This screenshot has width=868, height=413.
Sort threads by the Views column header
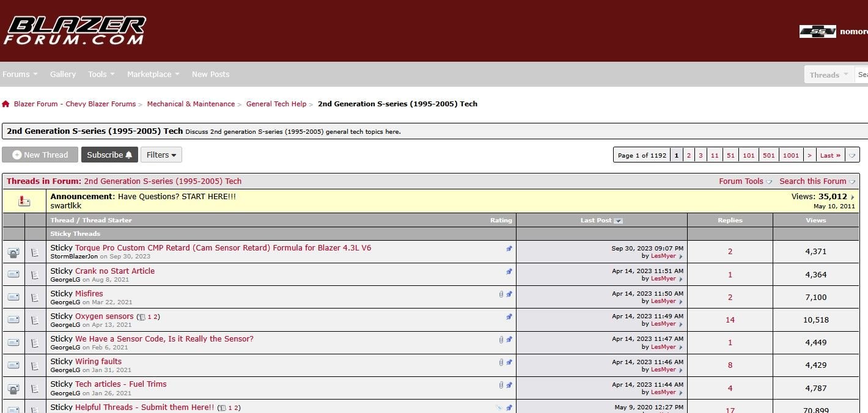(815, 221)
